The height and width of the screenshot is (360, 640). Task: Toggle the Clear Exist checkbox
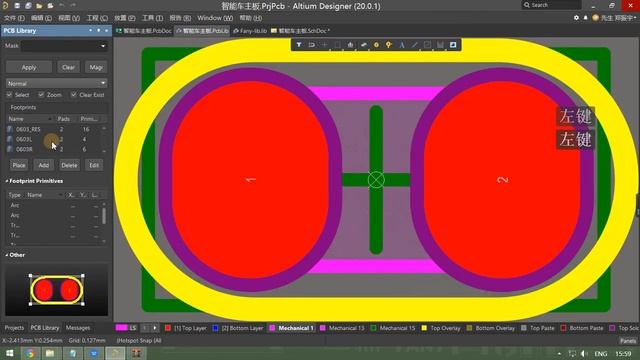pyautogui.click(x=73, y=95)
